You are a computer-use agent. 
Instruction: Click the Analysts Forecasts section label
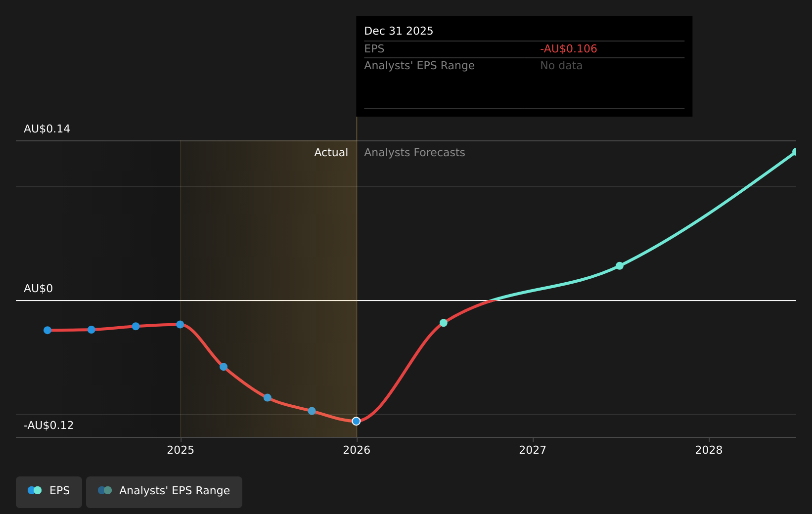pyautogui.click(x=414, y=153)
